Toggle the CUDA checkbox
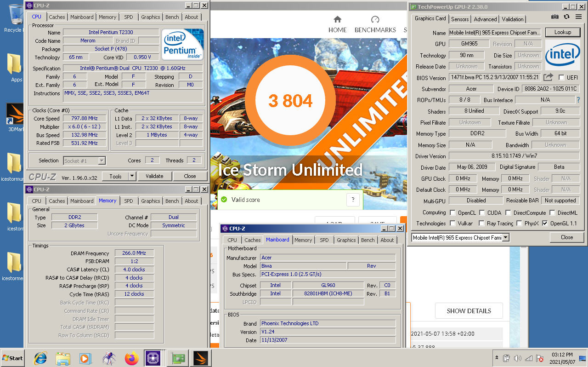Screen dimensions: 588x367 click(x=482, y=213)
